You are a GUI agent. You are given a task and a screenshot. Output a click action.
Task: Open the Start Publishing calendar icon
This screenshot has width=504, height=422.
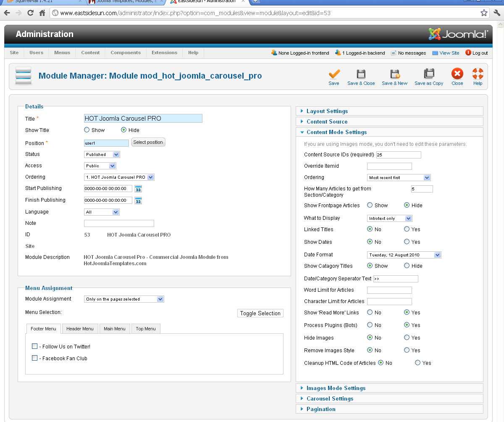138,189
